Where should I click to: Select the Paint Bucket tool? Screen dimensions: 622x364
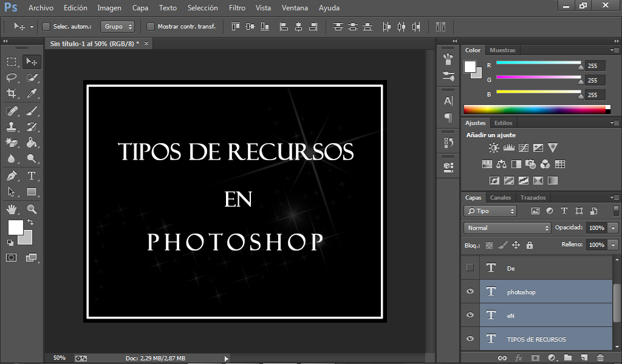click(x=32, y=143)
